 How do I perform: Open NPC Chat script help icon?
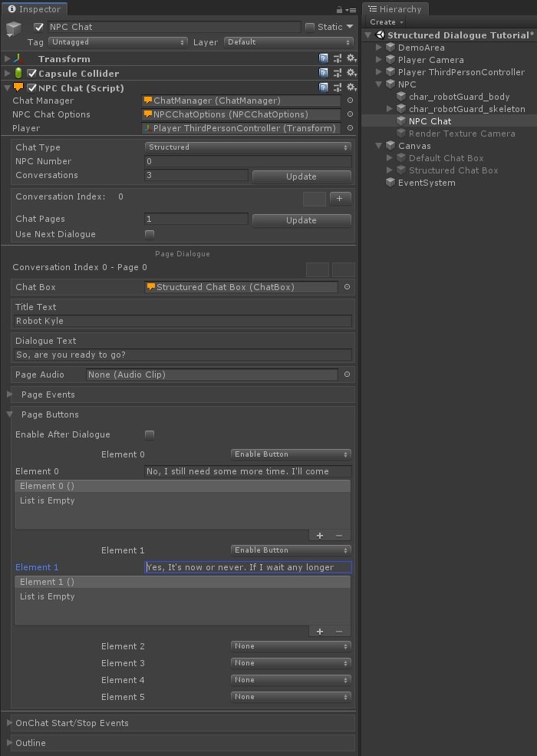324,87
